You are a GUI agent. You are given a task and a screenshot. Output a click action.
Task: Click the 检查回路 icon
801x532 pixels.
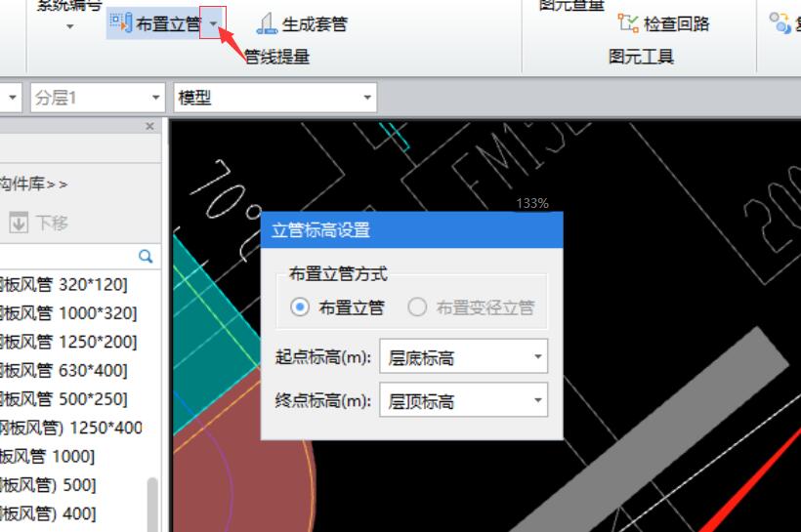628,23
